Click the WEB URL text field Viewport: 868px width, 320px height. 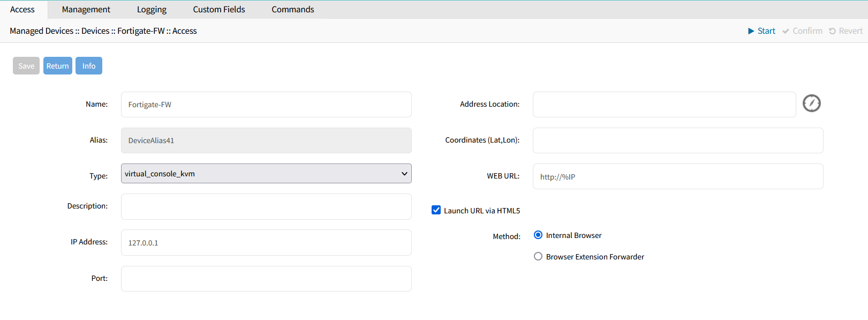tap(678, 176)
